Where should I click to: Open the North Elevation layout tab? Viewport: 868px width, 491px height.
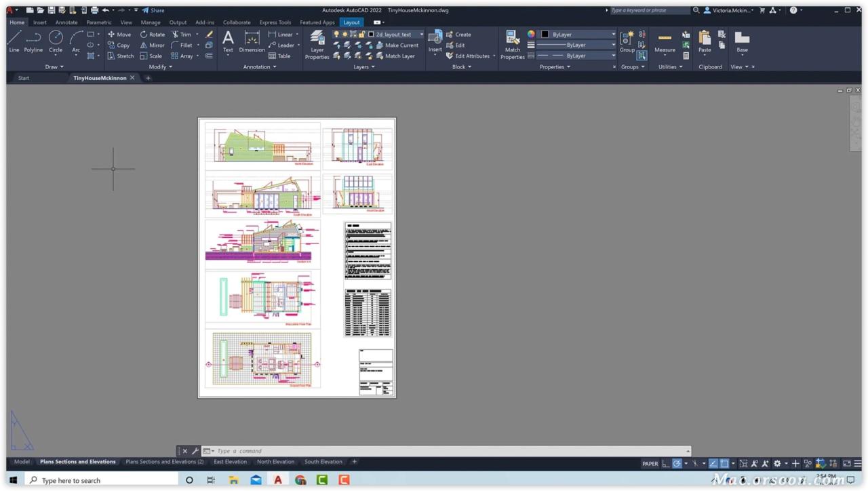coord(275,462)
